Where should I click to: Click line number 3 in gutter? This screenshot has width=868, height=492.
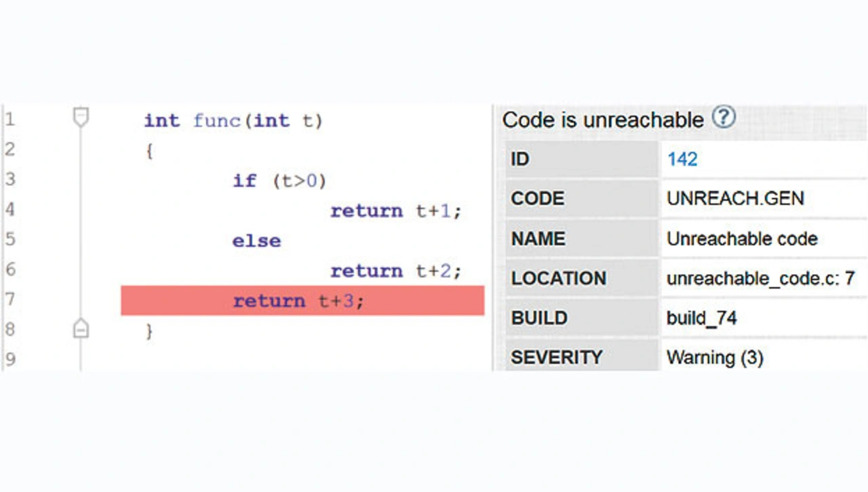[9, 180]
